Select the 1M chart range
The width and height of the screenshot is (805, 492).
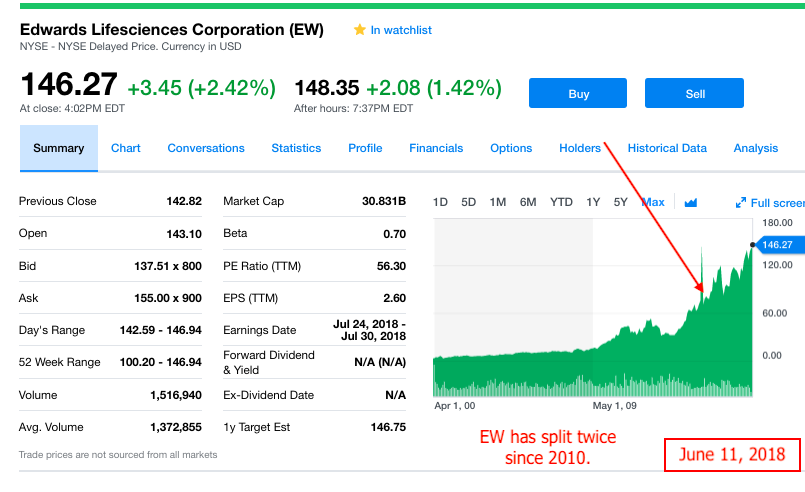[497, 202]
